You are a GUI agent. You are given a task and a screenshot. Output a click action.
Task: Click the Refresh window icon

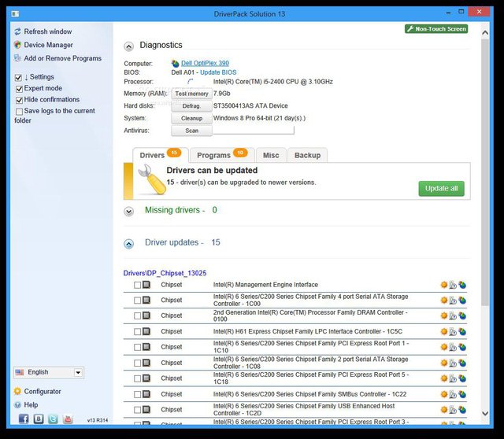click(x=18, y=31)
